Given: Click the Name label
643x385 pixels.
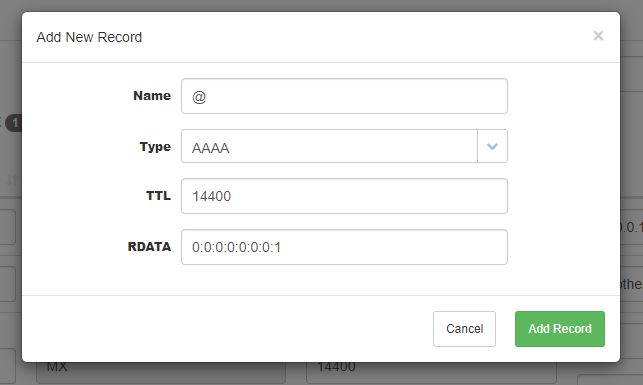Looking at the screenshot, I should coord(152,96).
